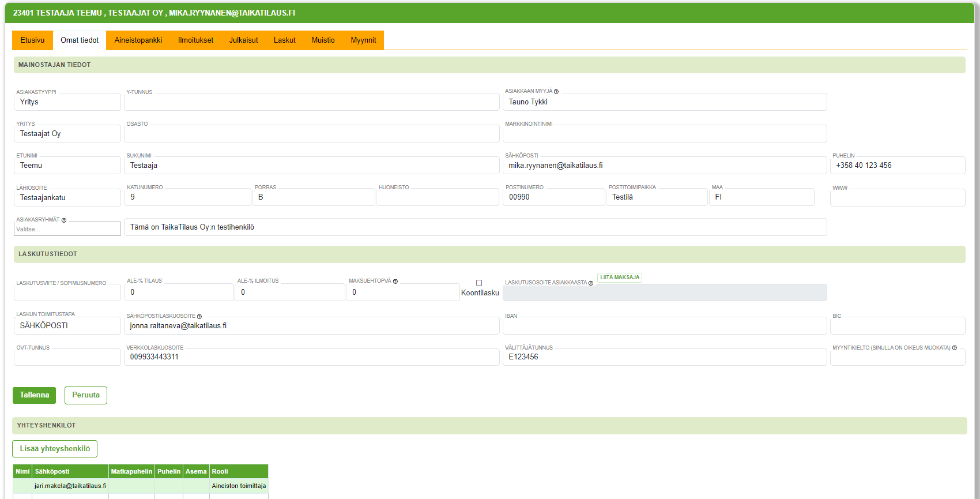Viewport: 980px width, 499px height.
Task: Click the Liitä maksaja button
Action: (x=620, y=277)
